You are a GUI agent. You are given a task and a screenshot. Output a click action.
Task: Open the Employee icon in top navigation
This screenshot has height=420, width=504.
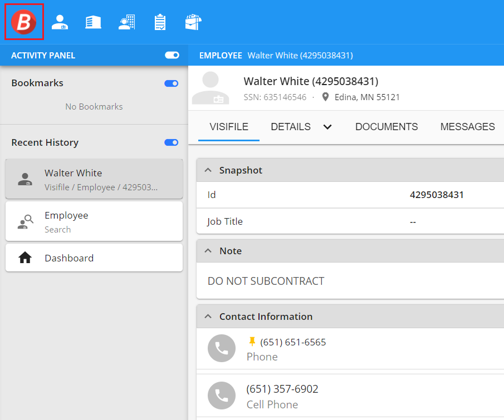click(x=60, y=22)
